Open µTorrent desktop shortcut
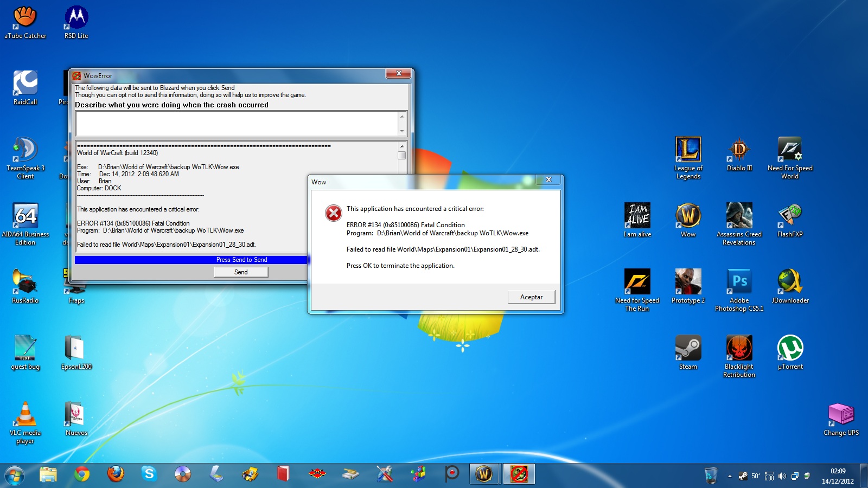This screenshot has width=868, height=488. (790, 352)
